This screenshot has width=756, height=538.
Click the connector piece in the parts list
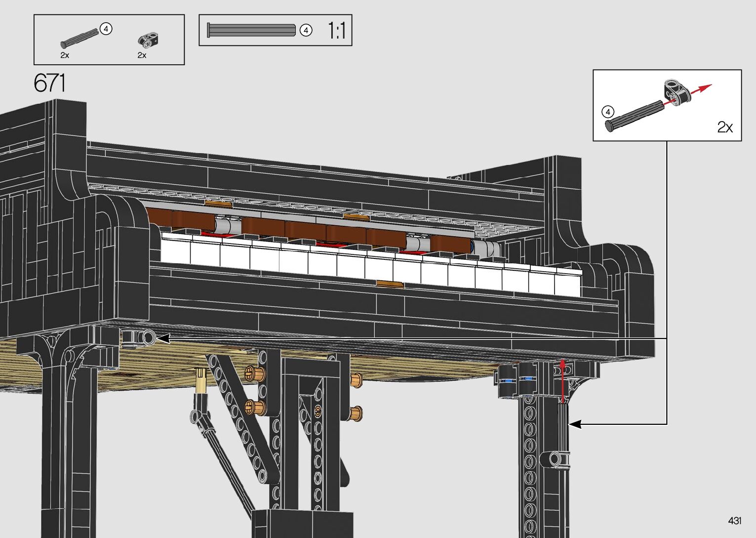coord(149,39)
